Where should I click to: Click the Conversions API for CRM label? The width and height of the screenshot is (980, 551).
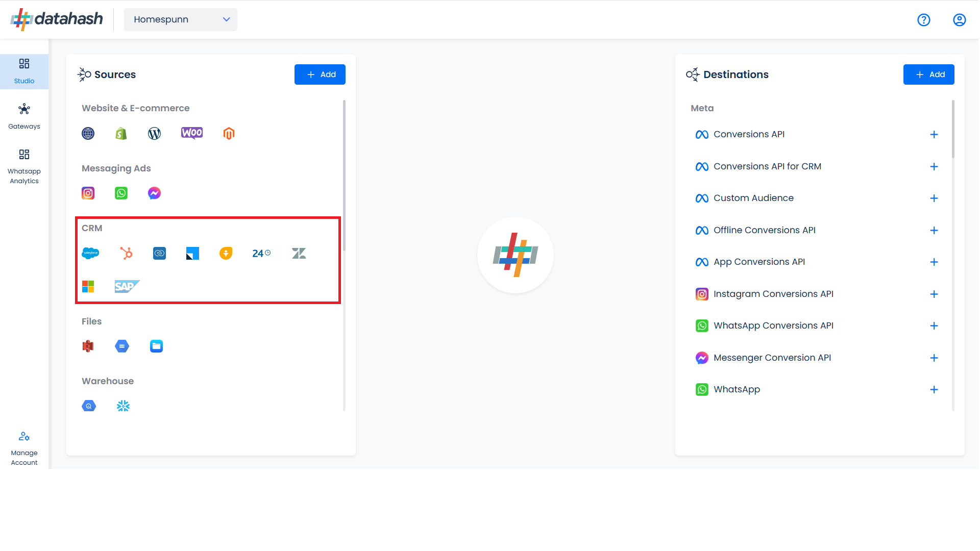(x=767, y=166)
